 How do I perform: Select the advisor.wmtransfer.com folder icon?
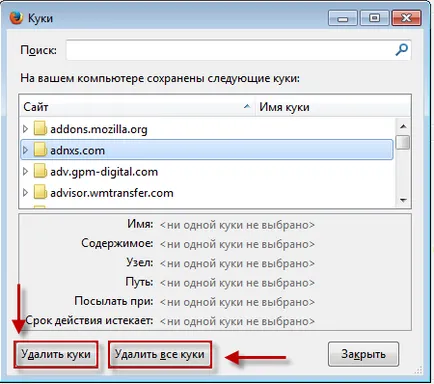coord(40,193)
